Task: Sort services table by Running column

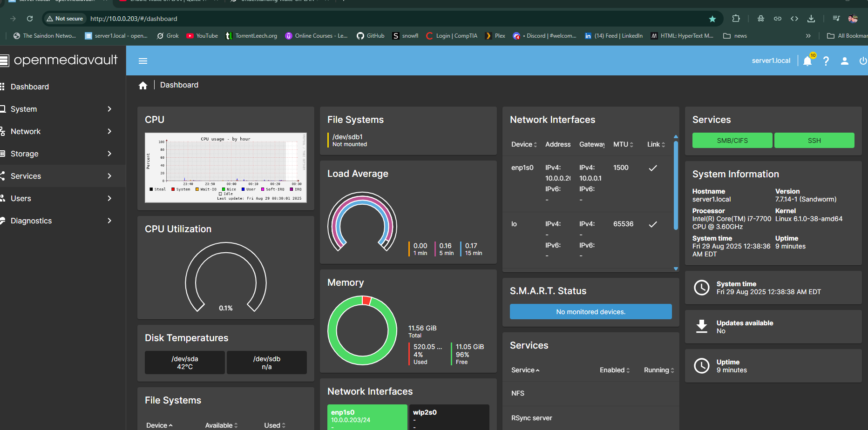Action: (658, 370)
